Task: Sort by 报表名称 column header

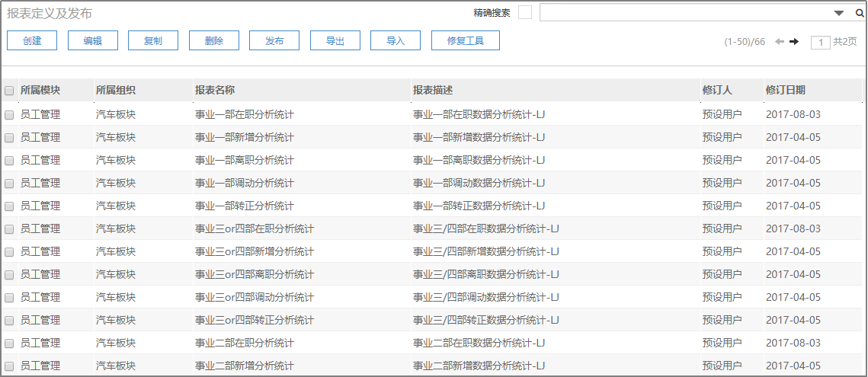Action: [215, 91]
